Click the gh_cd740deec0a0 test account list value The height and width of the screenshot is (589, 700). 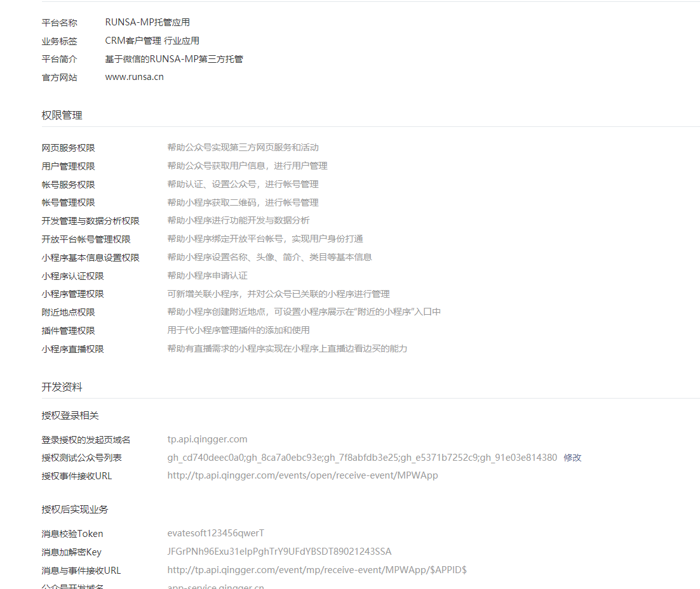[362, 458]
